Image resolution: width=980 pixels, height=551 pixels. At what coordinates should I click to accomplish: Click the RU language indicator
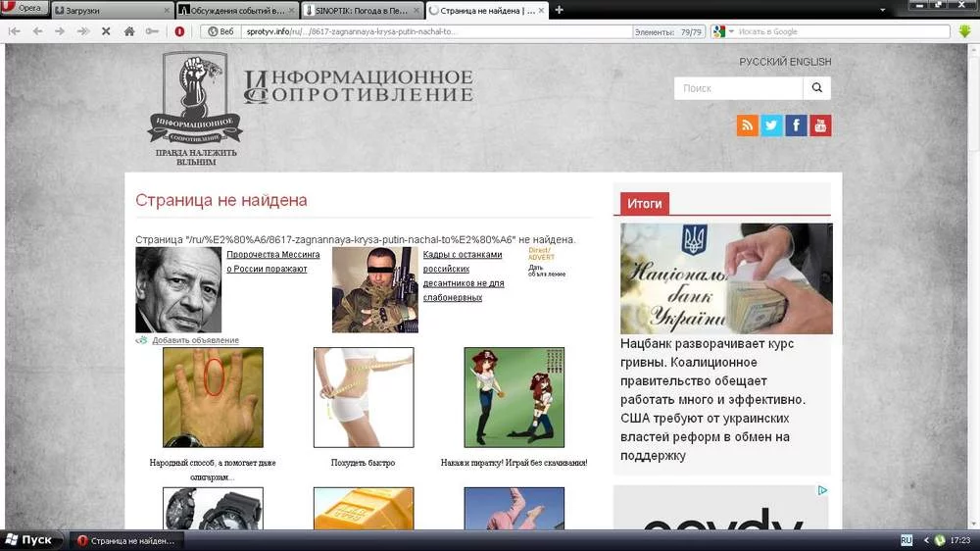coord(906,540)
